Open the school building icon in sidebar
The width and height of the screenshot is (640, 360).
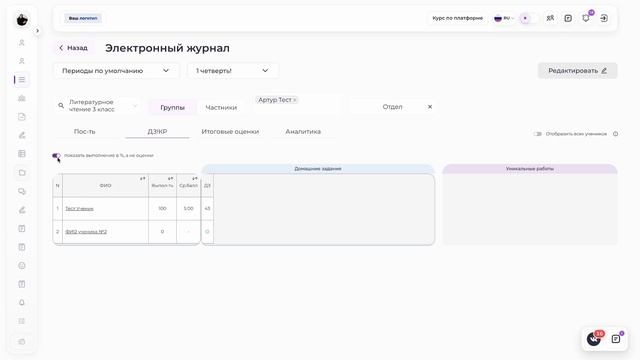(22, 98)
